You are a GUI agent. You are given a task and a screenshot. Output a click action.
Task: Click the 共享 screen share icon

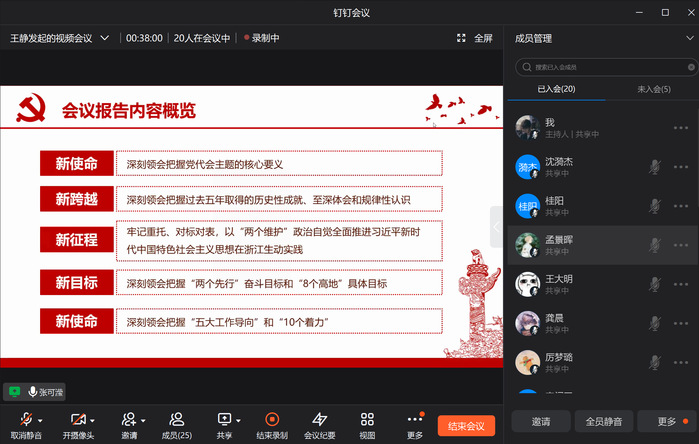(x=222, y=420)
